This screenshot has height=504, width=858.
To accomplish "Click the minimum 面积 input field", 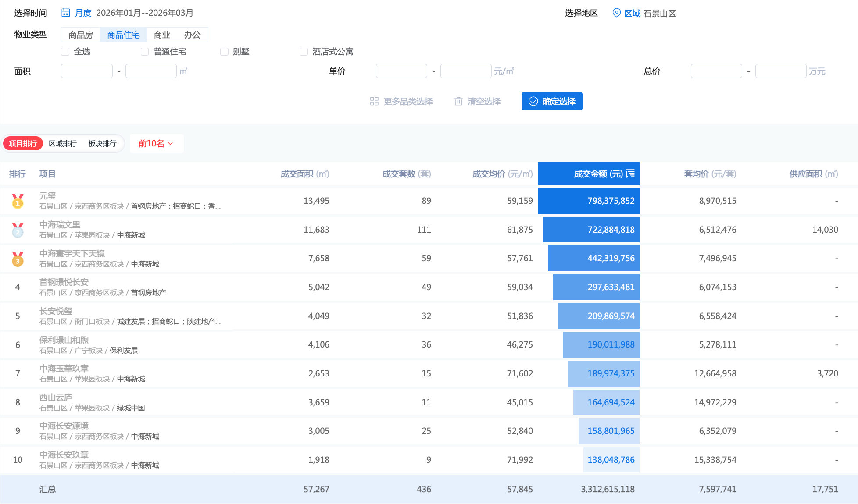I will click(87, 71).
